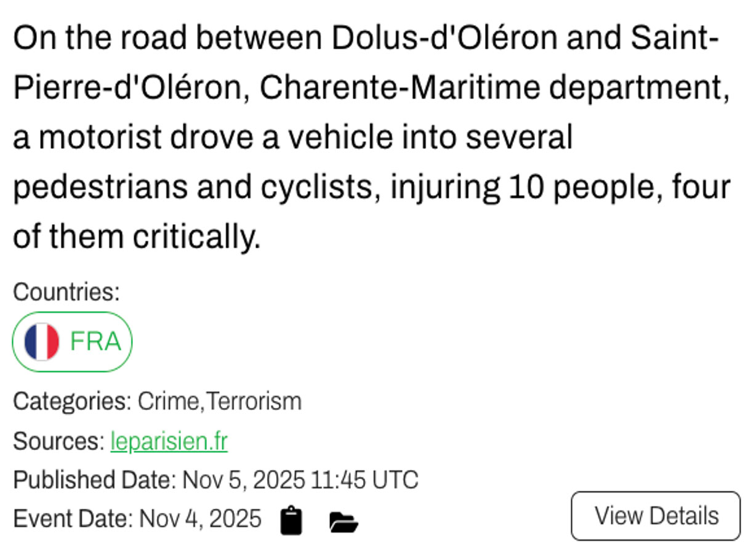
Task: Click "Dolus-d'Oléron" in the description
Action: 444,39
